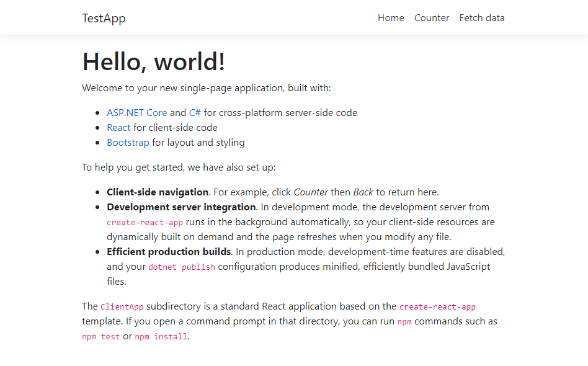Click the 'dotnet publish' code text
The height and width of the screenshot is (366, 588).
point(182,267)
